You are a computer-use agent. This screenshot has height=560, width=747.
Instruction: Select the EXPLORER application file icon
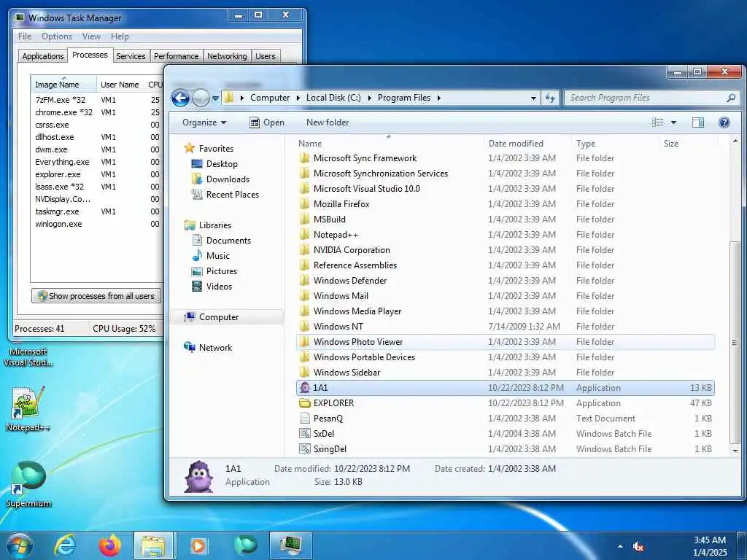(304, 402)
